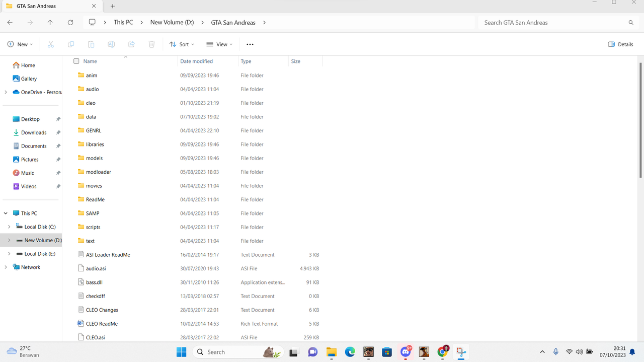This screenshot has height=362, width=644.
Task: Click the taskbar Search box
Action: tap(237, 352)
